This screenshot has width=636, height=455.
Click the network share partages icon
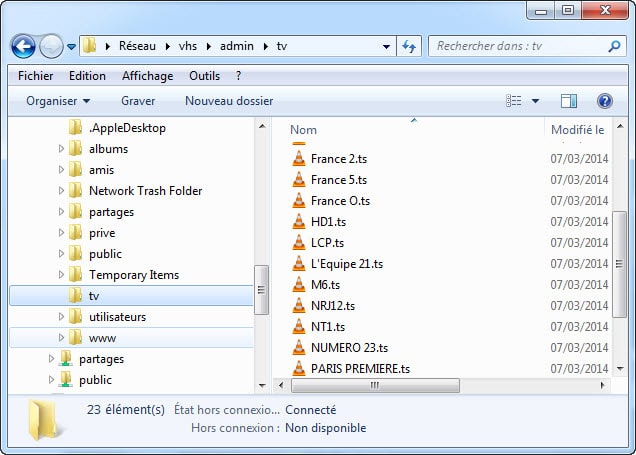[65, 359]
